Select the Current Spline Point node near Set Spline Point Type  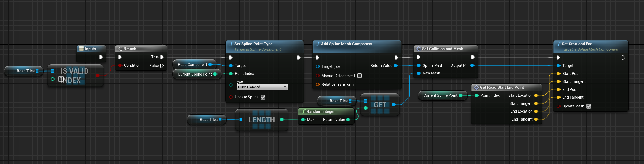coord(197,74)
